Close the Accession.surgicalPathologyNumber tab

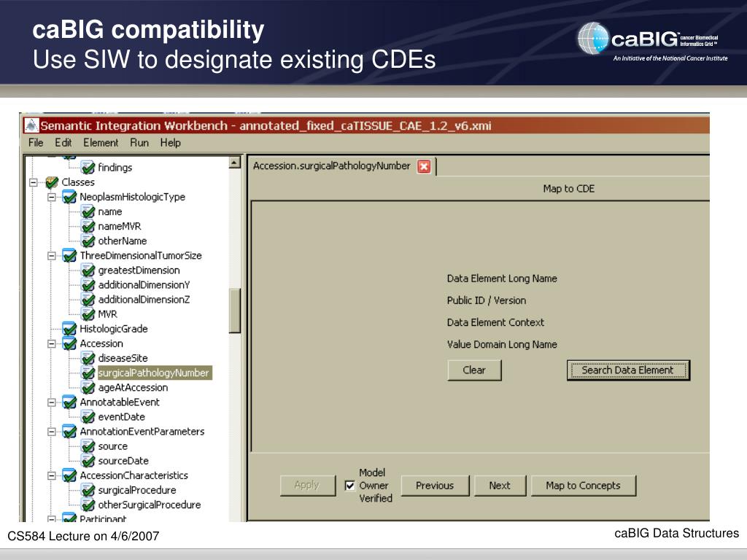(x=424, y=166)
